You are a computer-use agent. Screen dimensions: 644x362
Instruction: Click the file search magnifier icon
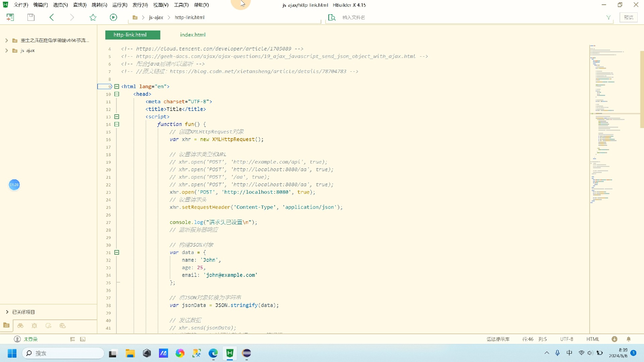(x=332, y=17)
